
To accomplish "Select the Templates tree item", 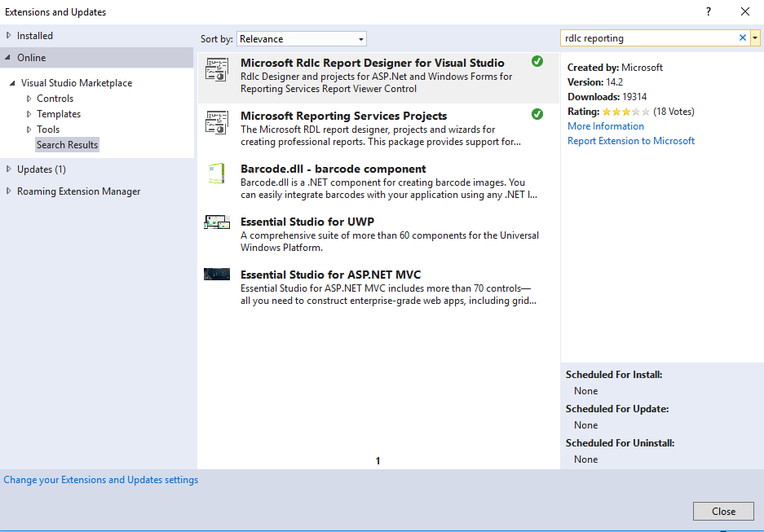I will coord(59,114).
